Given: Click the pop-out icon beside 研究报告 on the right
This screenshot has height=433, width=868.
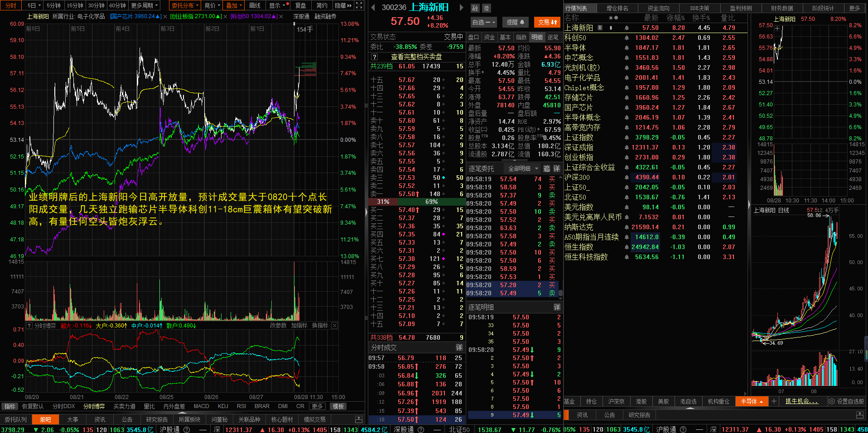Looking at the screenshot, I should pos(859,415).
